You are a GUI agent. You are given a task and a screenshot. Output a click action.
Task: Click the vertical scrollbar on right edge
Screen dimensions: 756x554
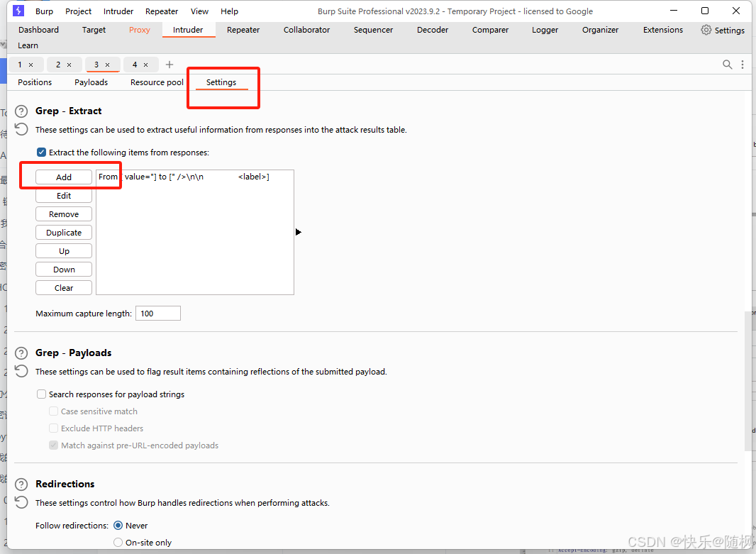coord(747,381)
